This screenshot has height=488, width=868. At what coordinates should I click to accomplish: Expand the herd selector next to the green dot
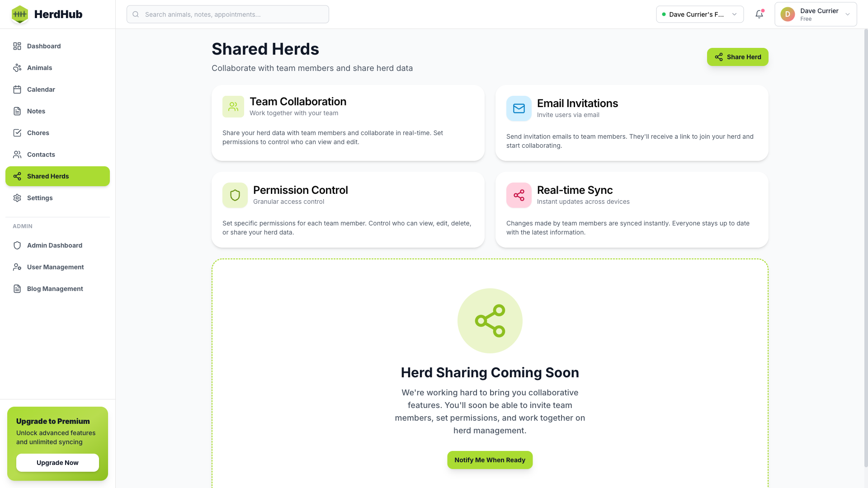click(735, 14)
